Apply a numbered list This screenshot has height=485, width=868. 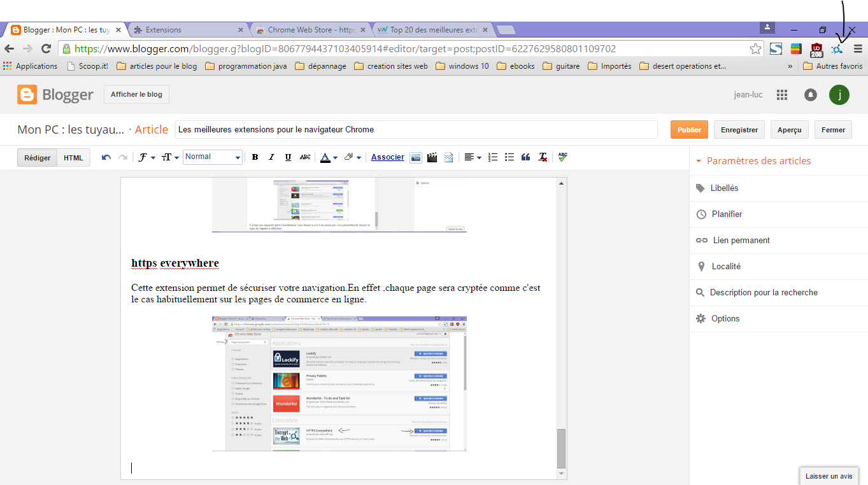coord(493,157)
